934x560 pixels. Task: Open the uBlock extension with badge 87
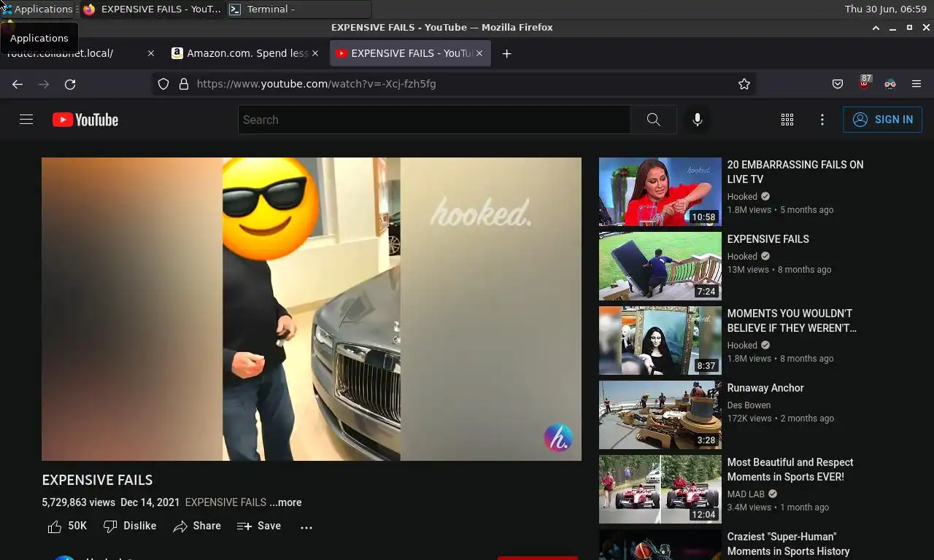coord(865,82)
